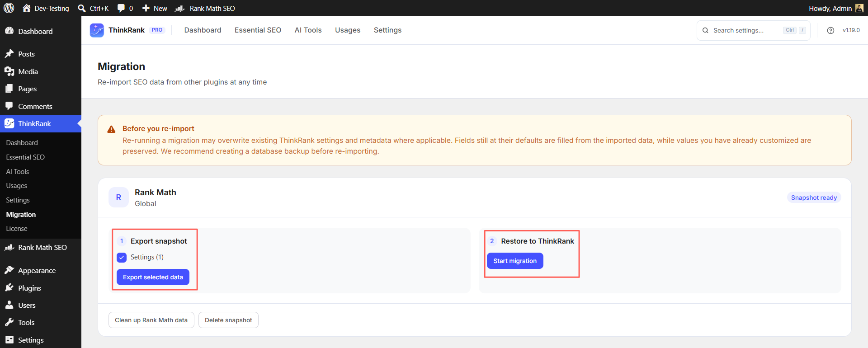
Task: Open Migration in the sidebar submenu
Action: point(21,214)
